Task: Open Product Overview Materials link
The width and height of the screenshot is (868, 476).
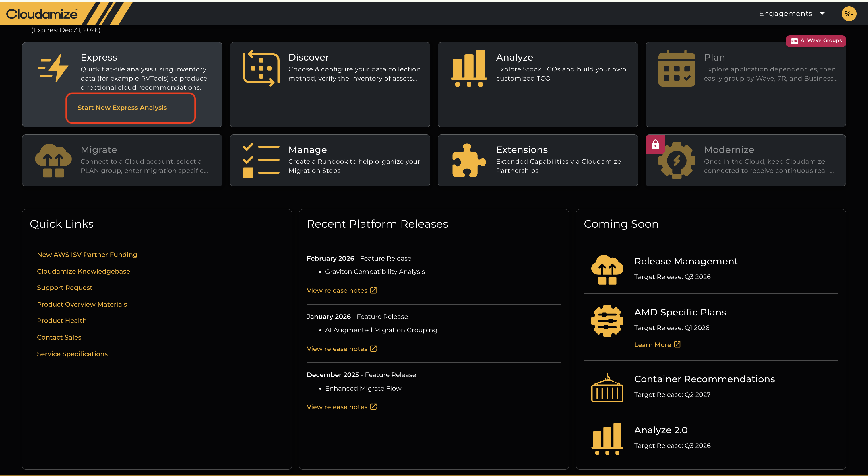Action: point(82,304)
